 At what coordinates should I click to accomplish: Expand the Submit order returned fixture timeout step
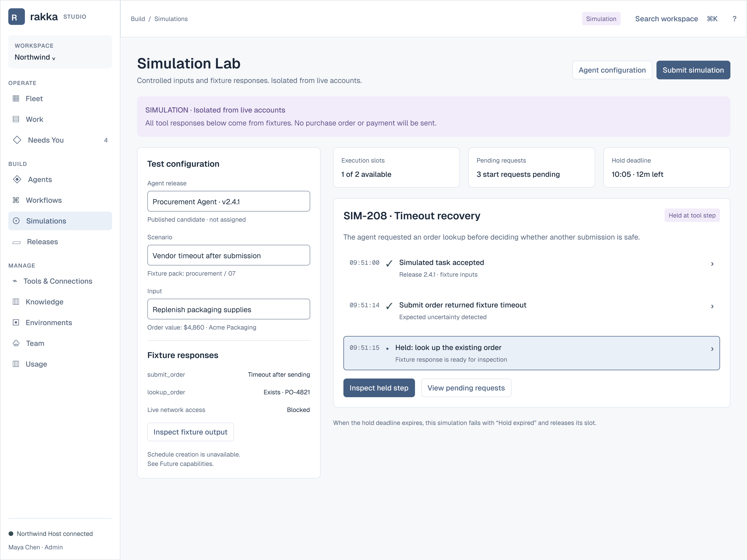(712, 306)
